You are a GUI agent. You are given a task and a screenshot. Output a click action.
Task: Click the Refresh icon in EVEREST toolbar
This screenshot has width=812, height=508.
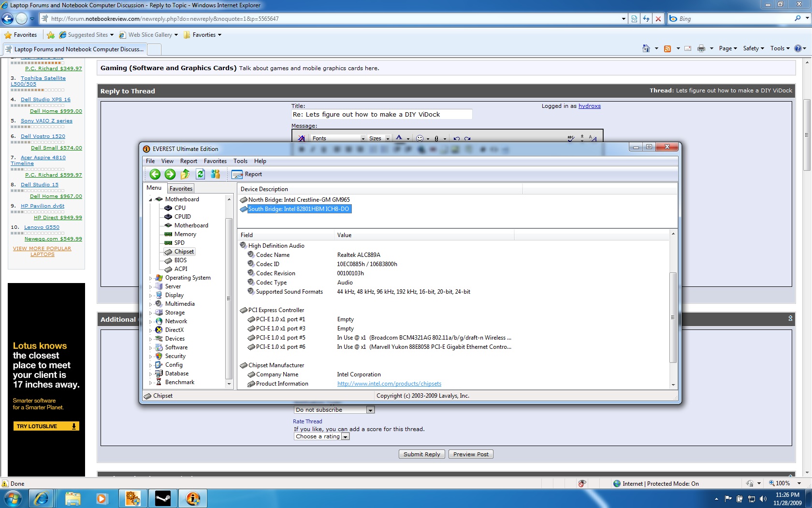(x=200, y=174)
